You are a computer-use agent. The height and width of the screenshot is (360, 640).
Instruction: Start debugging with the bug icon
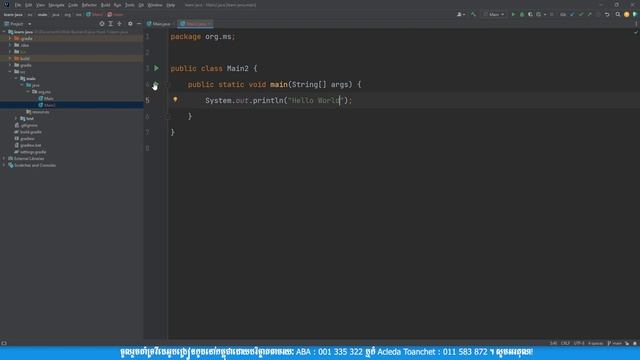(x=522, y=14)
